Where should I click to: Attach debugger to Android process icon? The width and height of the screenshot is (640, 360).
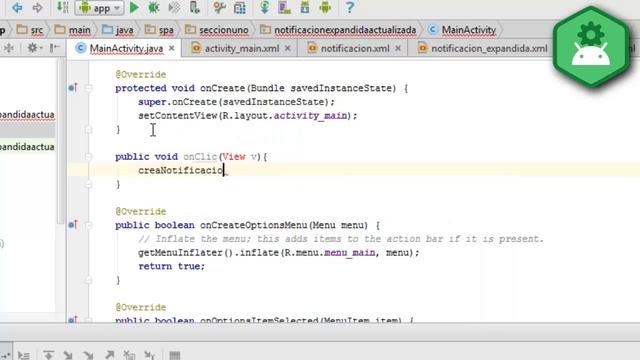pyautogui.click(x=195, y=7)
